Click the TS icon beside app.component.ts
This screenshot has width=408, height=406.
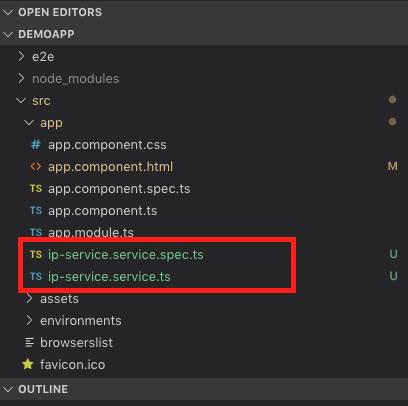click(x=36, y=210)
